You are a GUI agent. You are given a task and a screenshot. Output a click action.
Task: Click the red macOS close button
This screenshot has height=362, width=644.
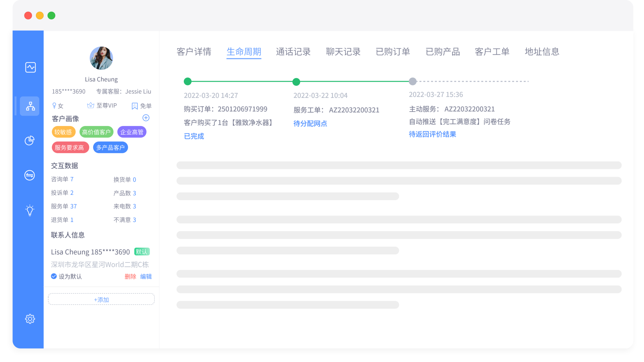(x=28, y=15)
